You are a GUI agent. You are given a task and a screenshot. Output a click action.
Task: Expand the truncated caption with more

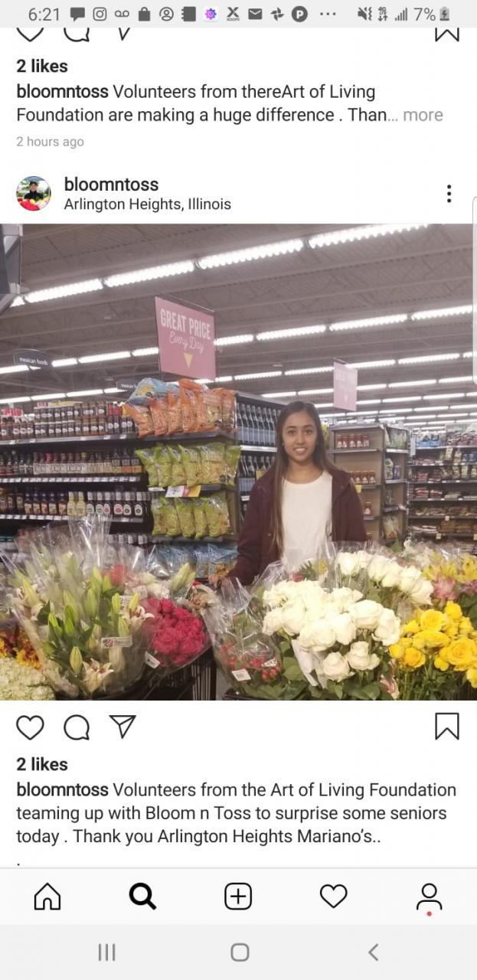[423, 115]
